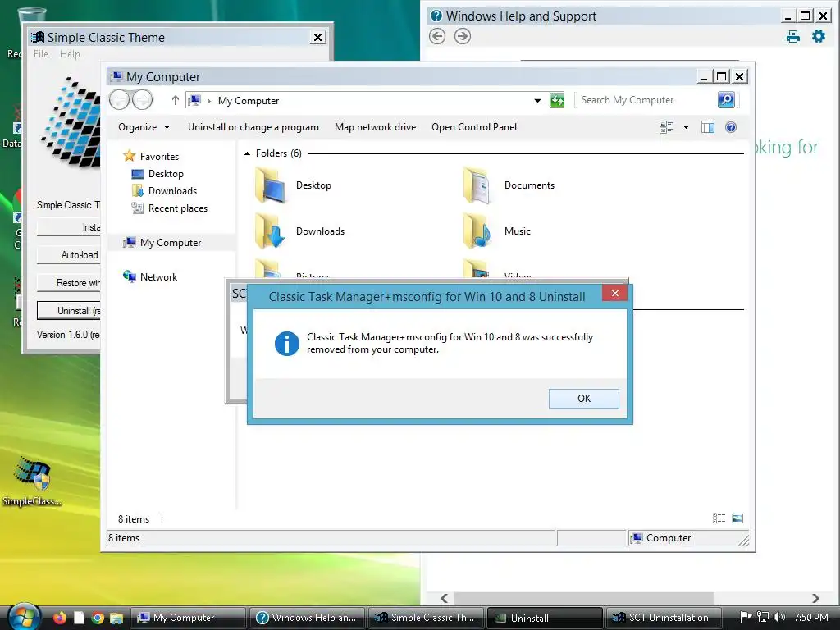Toggle the preview pane
The height and width of the screenshot is (630, 840).
click(708, 127)
